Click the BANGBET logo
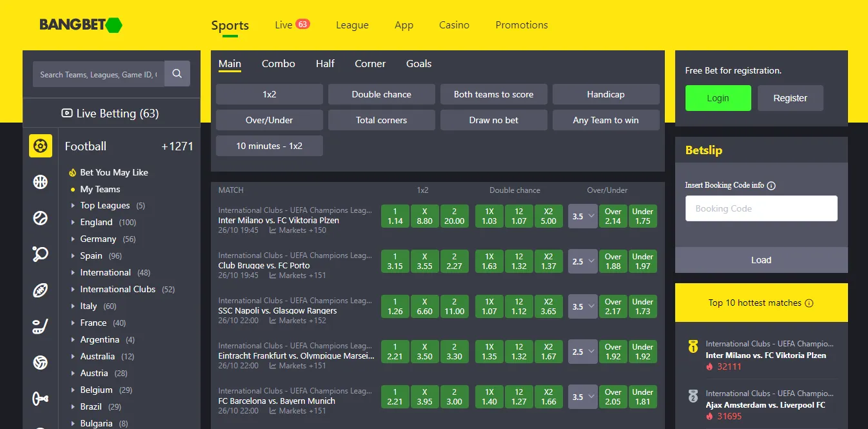Image resolution: width=868 pixels, height=429 pixels. (x=81, y=25)
